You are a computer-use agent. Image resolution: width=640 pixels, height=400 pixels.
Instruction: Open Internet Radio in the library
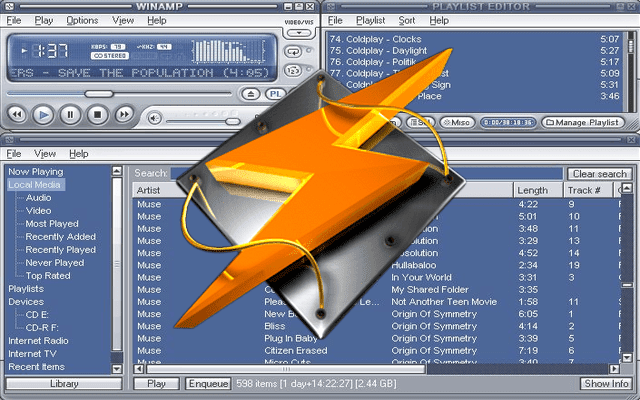pos(38,341)
